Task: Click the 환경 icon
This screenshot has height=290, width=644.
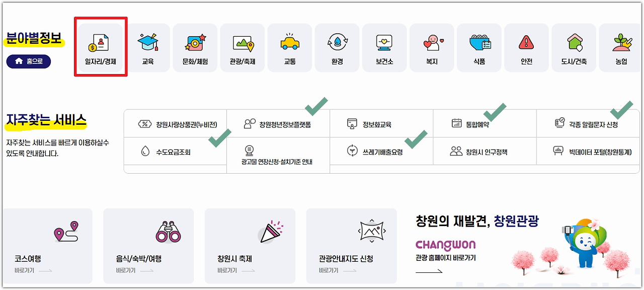Action: point(337,48)
